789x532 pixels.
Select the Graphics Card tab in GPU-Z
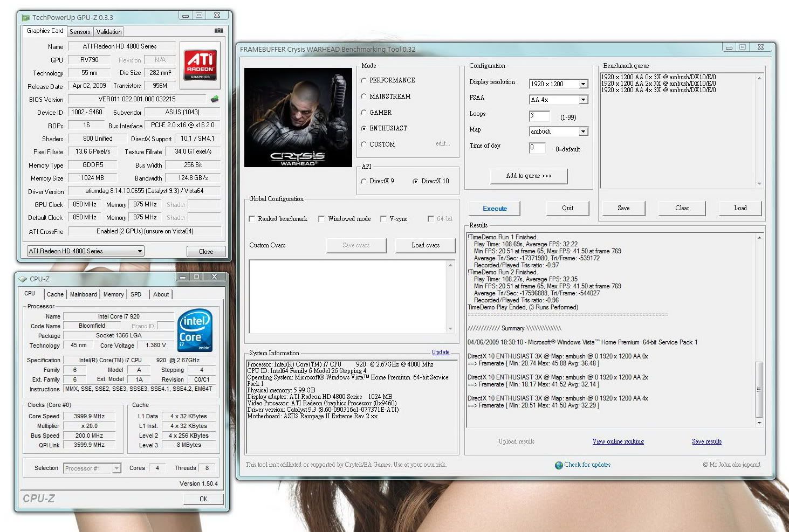click(45, 31)
